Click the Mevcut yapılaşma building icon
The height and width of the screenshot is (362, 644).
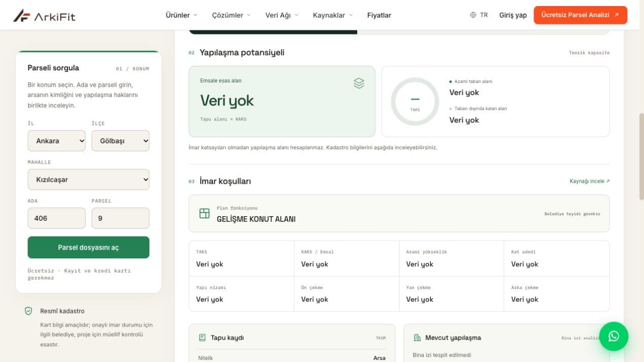point(417,338)
